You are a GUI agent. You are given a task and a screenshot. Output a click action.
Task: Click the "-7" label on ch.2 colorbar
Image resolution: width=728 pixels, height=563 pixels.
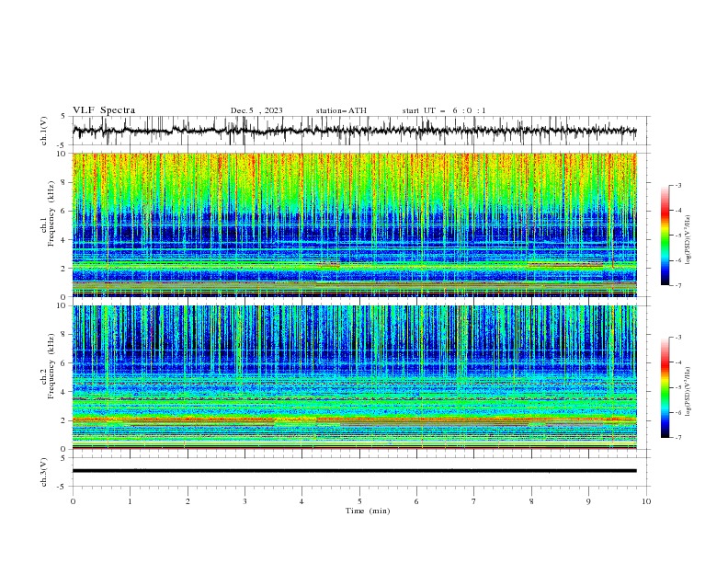[x=677, y=437]
